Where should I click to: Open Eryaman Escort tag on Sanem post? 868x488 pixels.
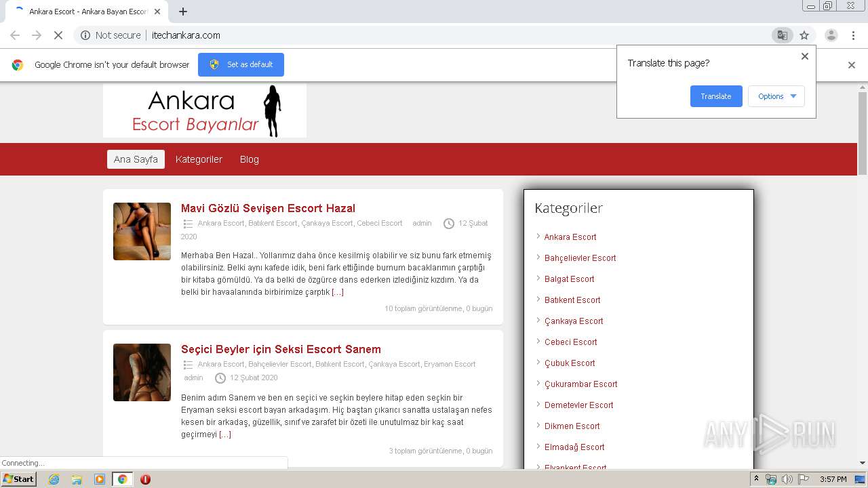pyautogui.click(x=450, y=364)
